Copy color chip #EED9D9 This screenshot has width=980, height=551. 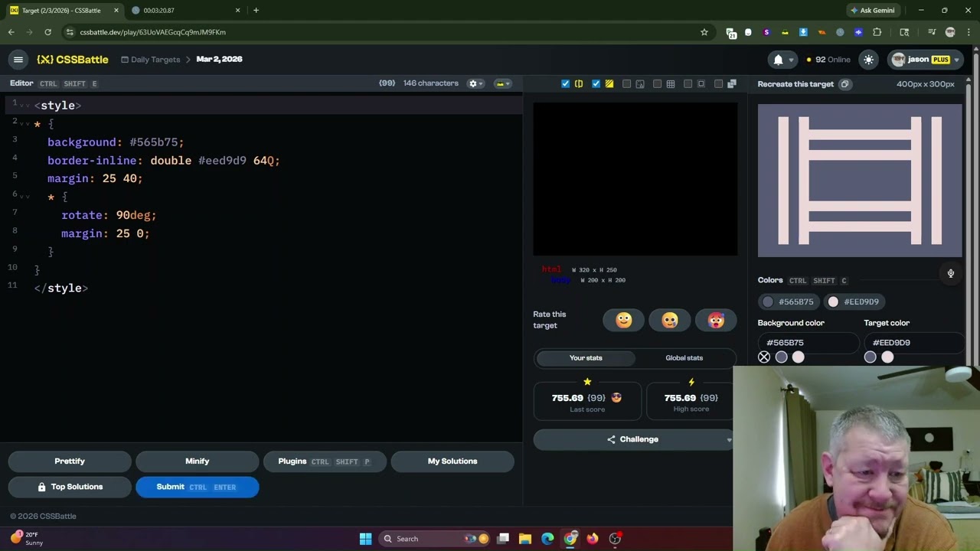853,302
